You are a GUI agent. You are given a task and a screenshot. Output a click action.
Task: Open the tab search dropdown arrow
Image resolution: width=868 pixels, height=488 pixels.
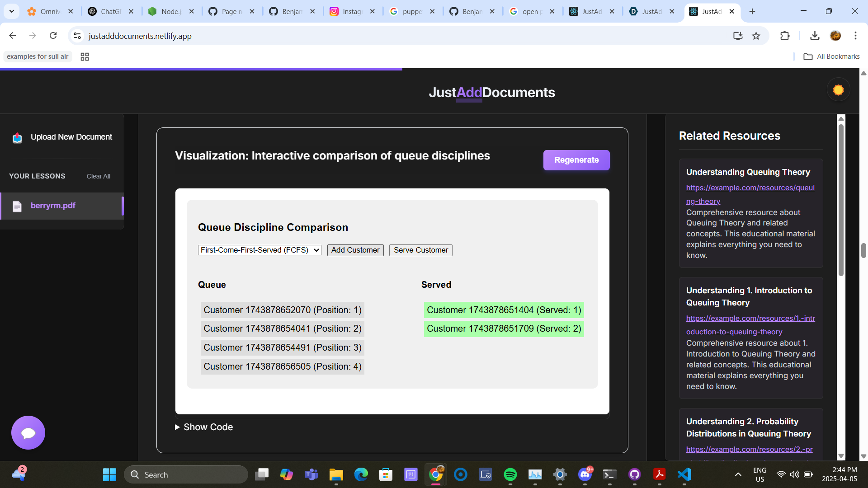click(12, 11)
